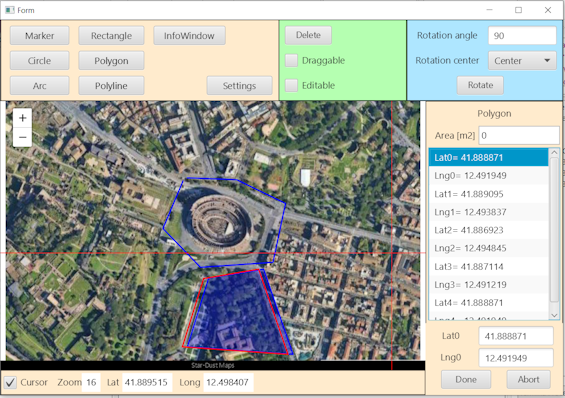Click the Form window app icon
The width and height of the screenshot is (565, 398).
coord(10,10)
